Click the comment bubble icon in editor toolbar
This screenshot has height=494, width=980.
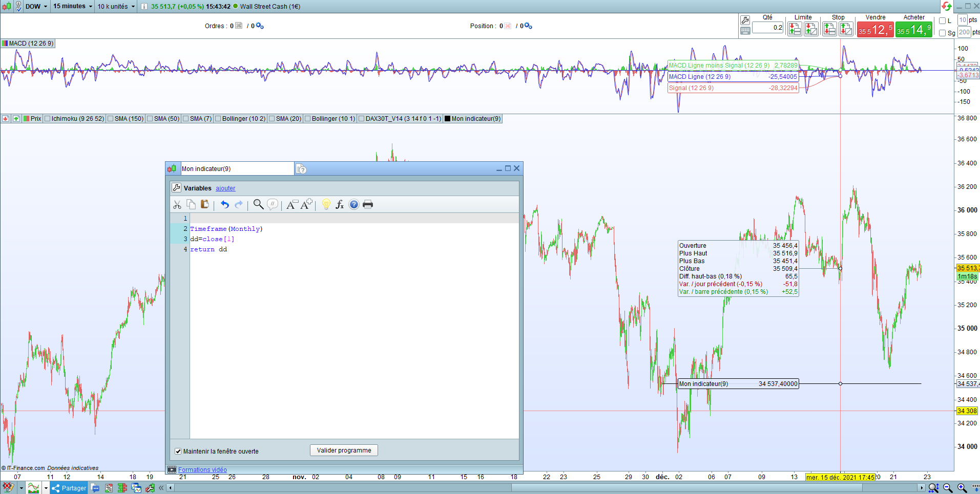tap(273, 204)
